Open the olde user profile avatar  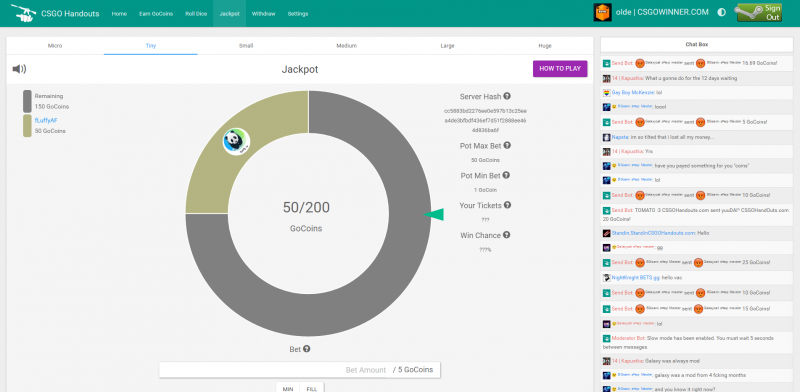(603, 13)
